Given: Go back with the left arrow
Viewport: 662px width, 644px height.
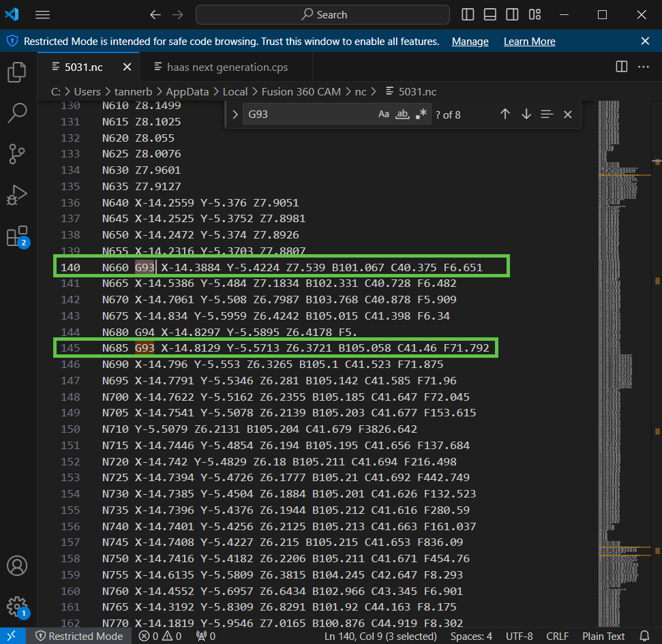Looking at the screenshot, I should coord(155,15).
